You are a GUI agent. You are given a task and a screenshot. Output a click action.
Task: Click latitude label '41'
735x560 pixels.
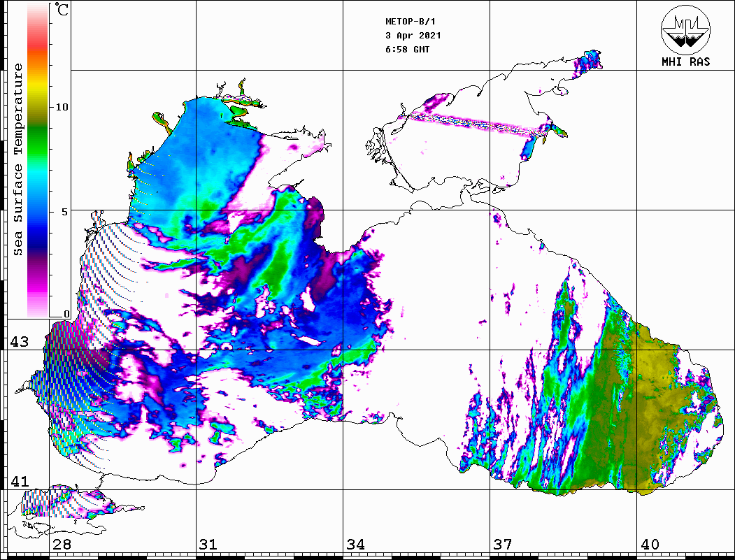pyautogui.click(x=19, y=482)
